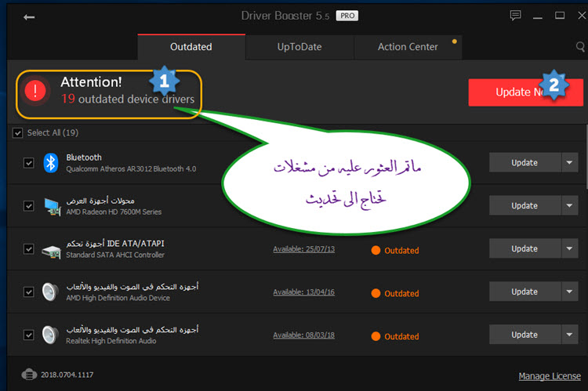
Task: Click the PRO badge in title
Action: point(347,16)
